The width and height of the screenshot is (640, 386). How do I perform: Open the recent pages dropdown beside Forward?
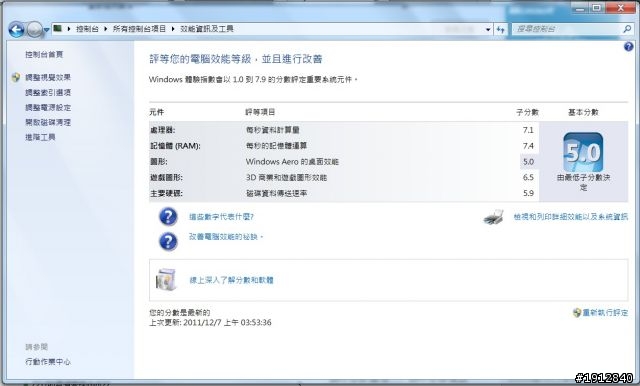click(46, 30)
